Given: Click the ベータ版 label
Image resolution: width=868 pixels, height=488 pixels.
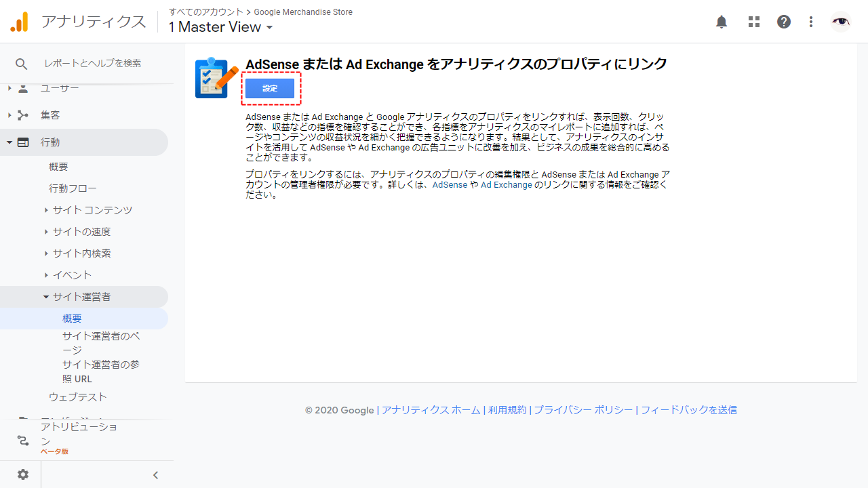Looking at the screenshot, I should (x=54, y=451).
